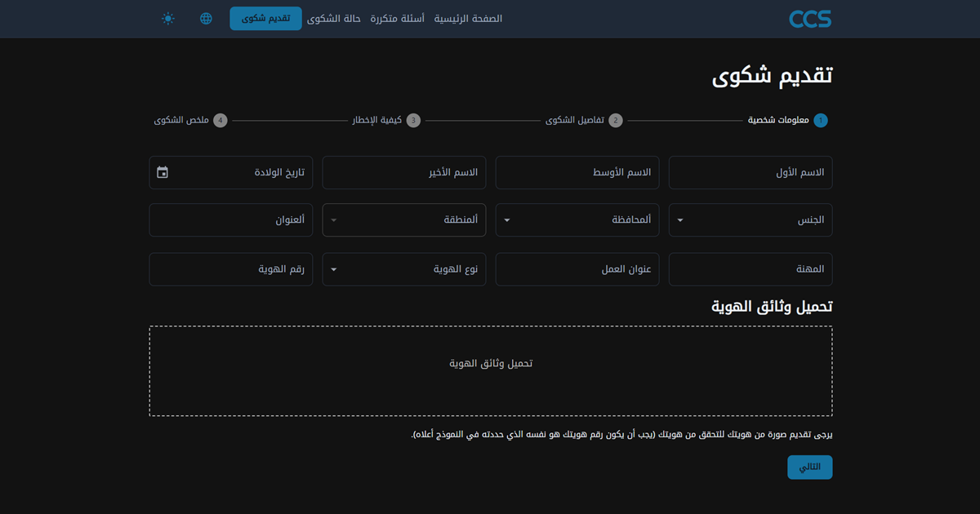The width and height of the screenshot is (980, 514).
Task: Click the step 3 notification method circle
Action: 413,121
